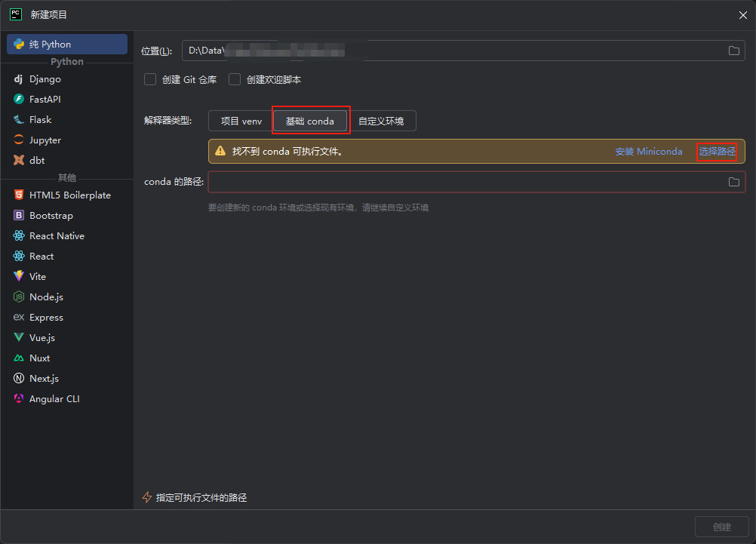Click the 选择路径 link in warning bar

tap(717, 151)
